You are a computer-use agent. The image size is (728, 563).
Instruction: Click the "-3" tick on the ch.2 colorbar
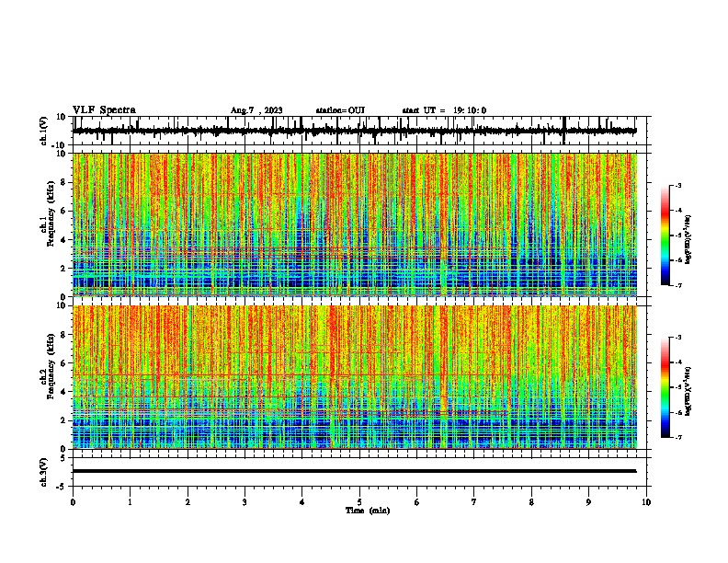pos(677,338)
